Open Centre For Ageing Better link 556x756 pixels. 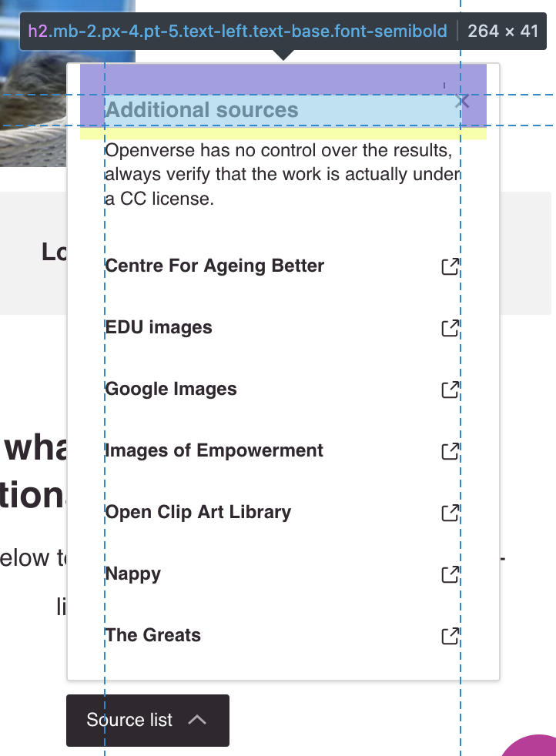point(283,266)
